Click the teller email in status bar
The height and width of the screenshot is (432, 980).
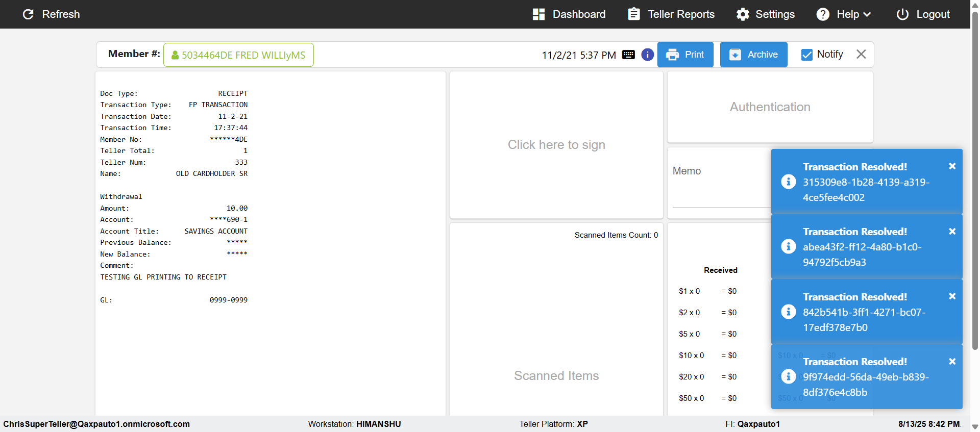pos(96,424)
